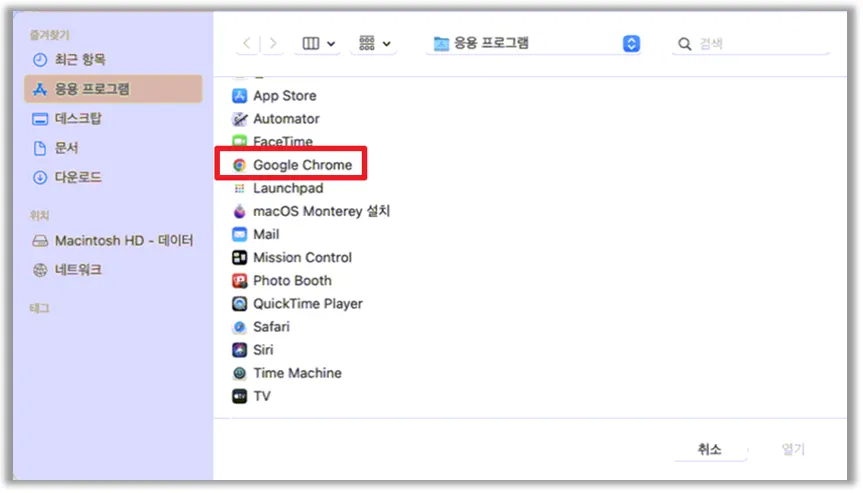863x493 pixels.
Task: Open the column view options dropdown
Action: coord(318,43)
